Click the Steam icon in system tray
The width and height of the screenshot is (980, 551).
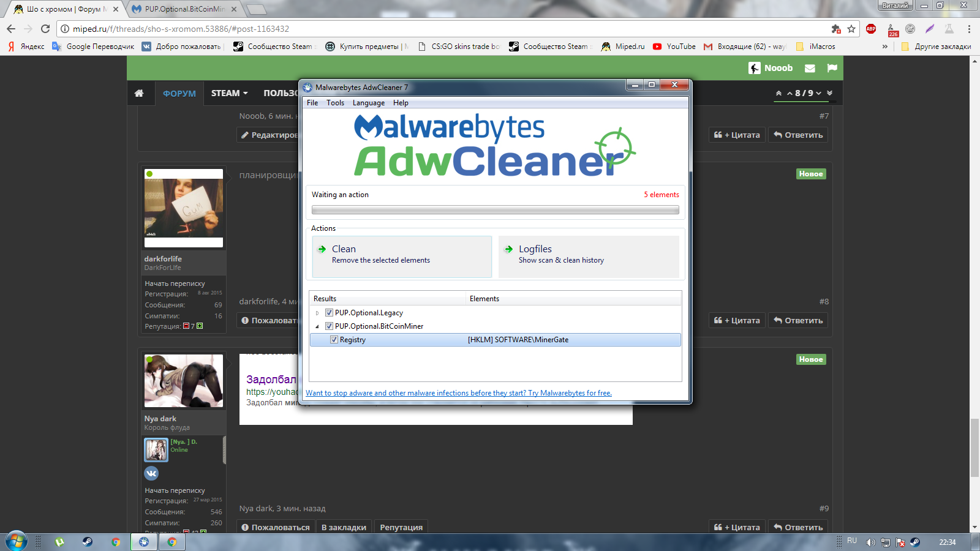(x=914, y=542)
